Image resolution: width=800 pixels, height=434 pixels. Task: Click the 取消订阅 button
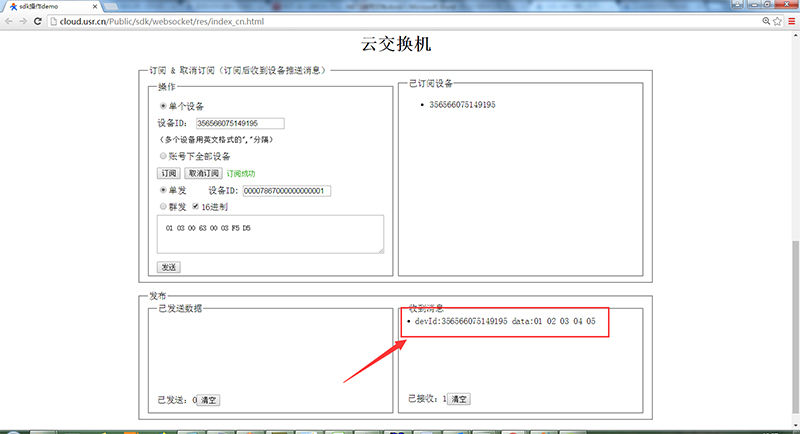tap(203, 173)
